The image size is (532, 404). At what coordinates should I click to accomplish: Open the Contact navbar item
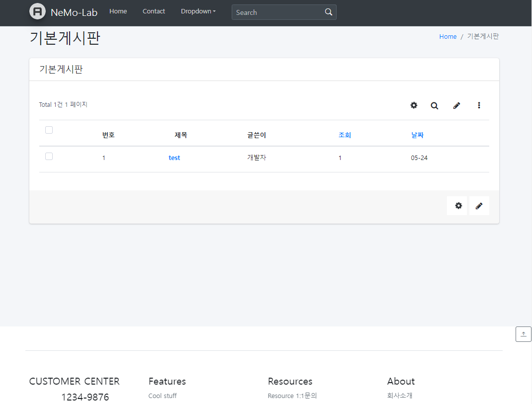pyautogui.click(x=154, y=11)
